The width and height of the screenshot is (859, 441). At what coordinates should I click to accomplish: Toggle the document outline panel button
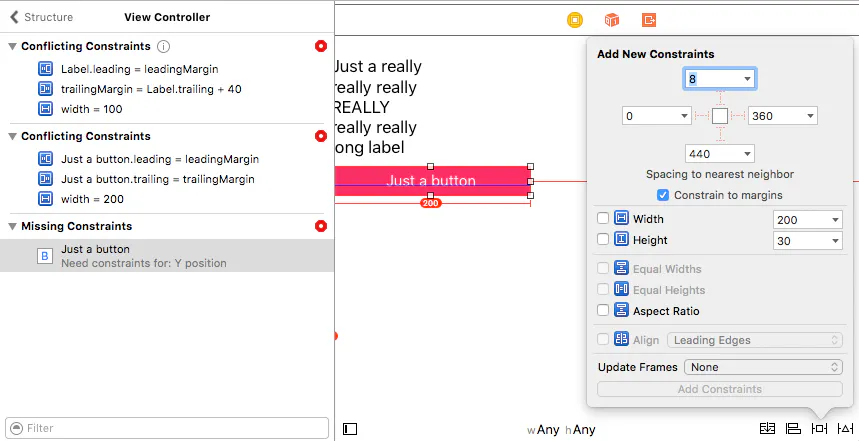point(350,429)
